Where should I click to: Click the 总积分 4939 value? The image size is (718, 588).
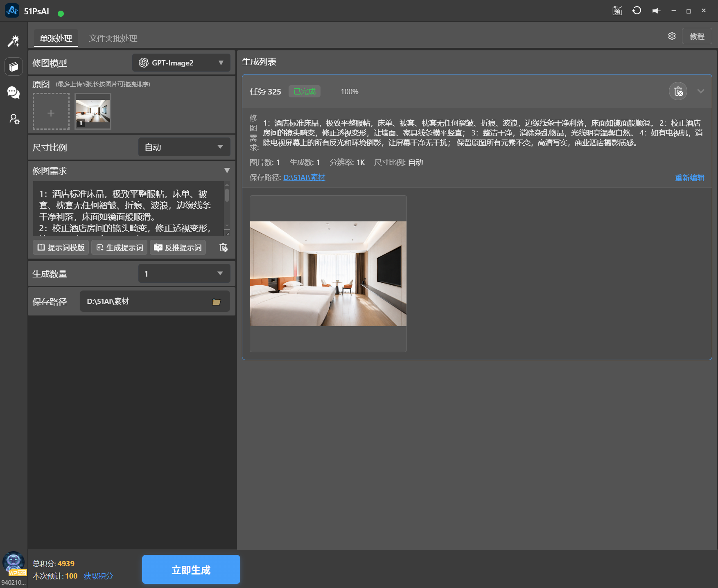click(x=66, y=563)
